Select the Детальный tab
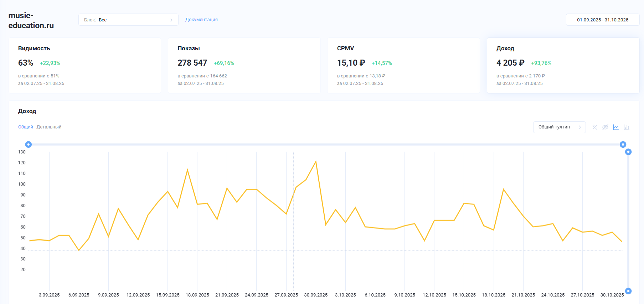This screenshot has width=644, height=304. point(49,127)
